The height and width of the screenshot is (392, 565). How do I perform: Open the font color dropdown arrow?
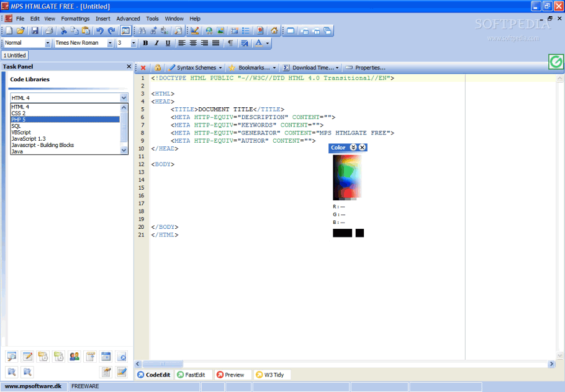click(x=268, y=43)
